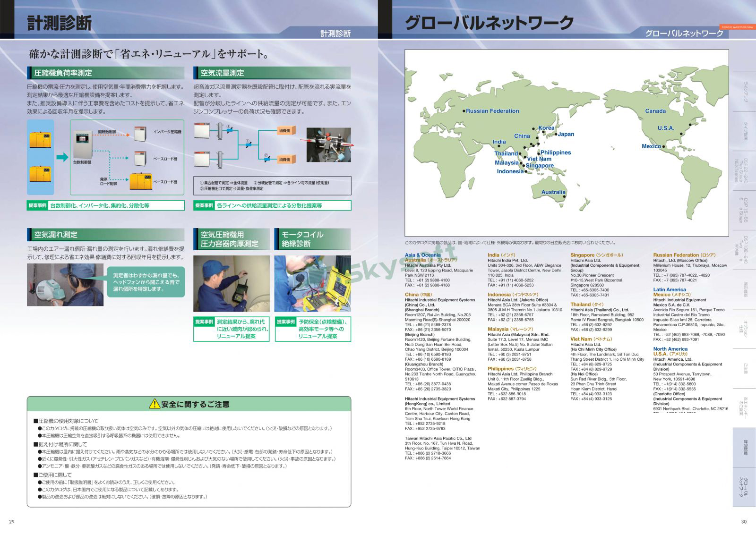Open the DSP 15-55 side tab

[744, 211]
